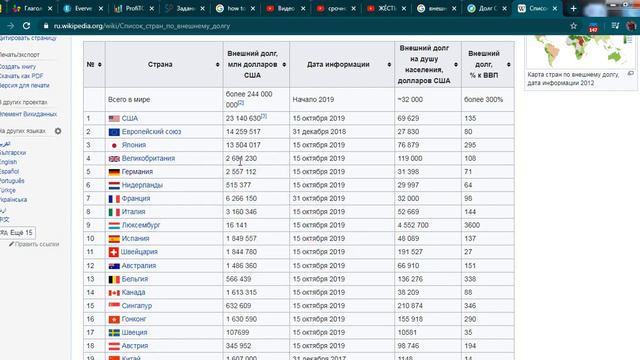Click the Hong Kong flag icon
640x360 pixels.
(x=114, y=319)
